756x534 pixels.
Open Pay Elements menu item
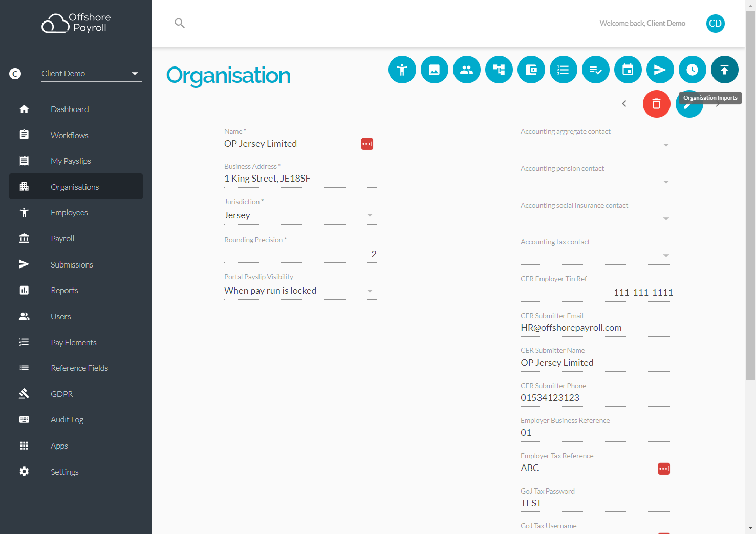point(76,342)
